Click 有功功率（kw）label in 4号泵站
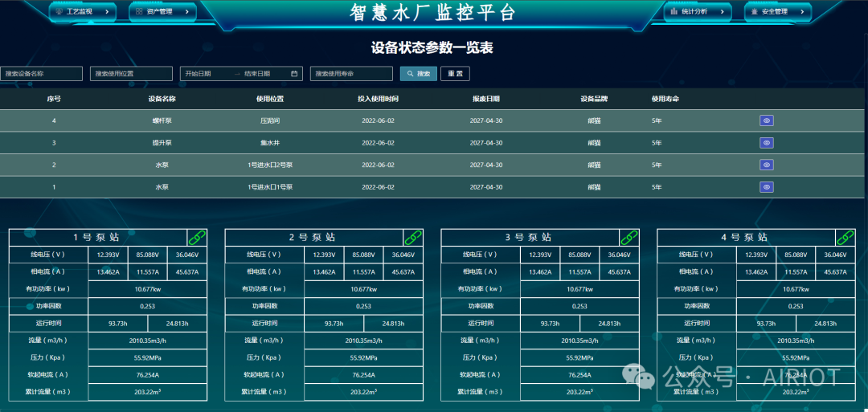This screenshot has width=868, height=412. click(x=696, y=288)
